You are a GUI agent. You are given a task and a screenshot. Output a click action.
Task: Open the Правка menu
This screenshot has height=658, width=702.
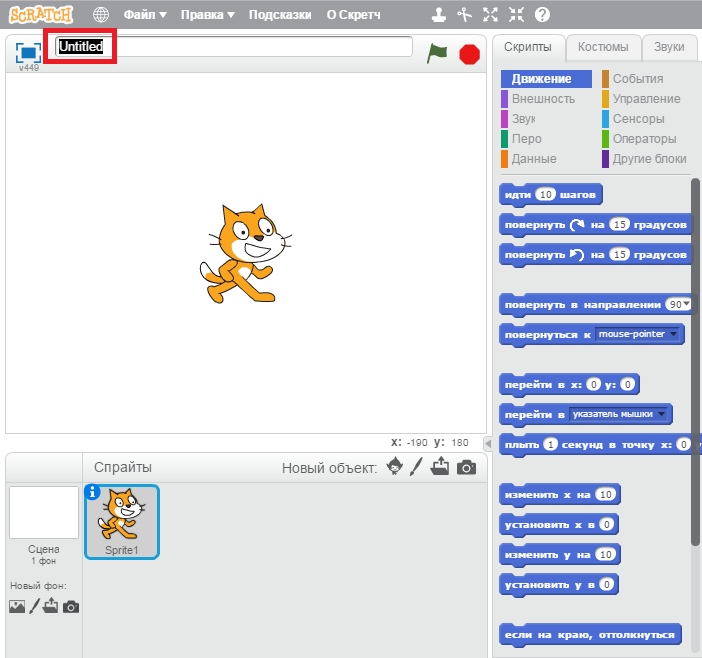(x=208, y=15)
